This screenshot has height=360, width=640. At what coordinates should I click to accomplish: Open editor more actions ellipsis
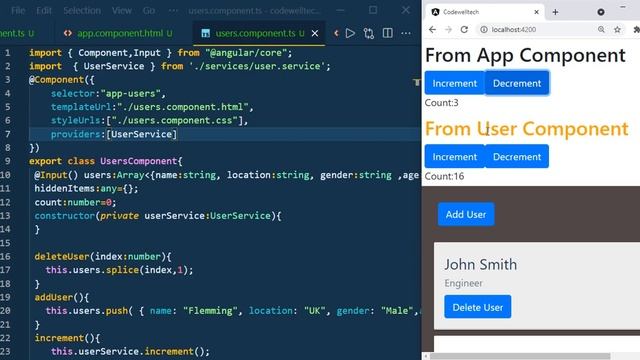tap(406, 33)
